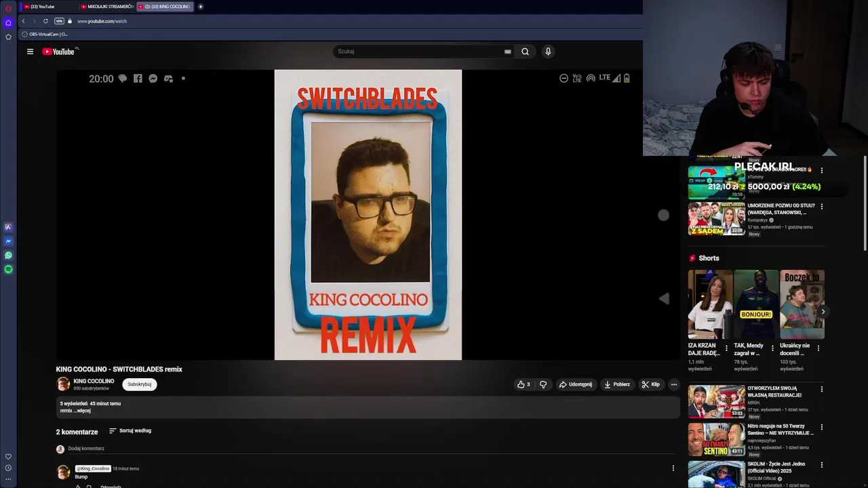Viewport: 868px width, 488px height.
Task: Open sidebar history clock
Action: tap(8, 468)
